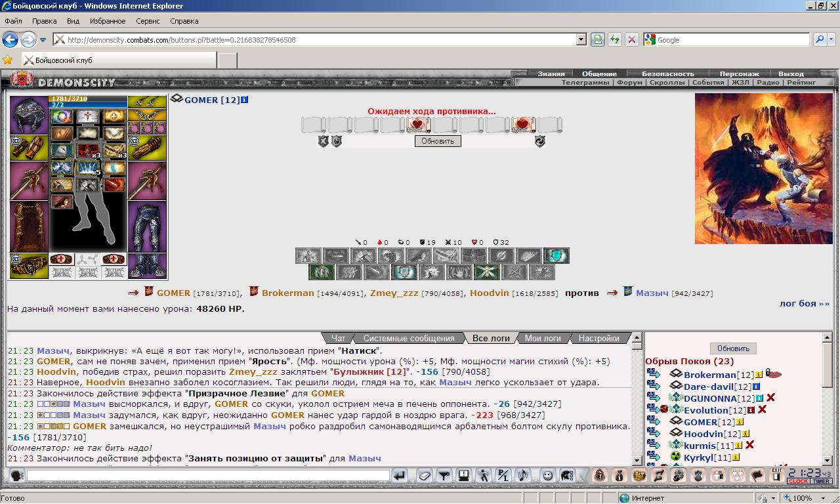Open the лог боя link
Image resolution: width=840 pixels, height=504 pixels.
(805, 303)
